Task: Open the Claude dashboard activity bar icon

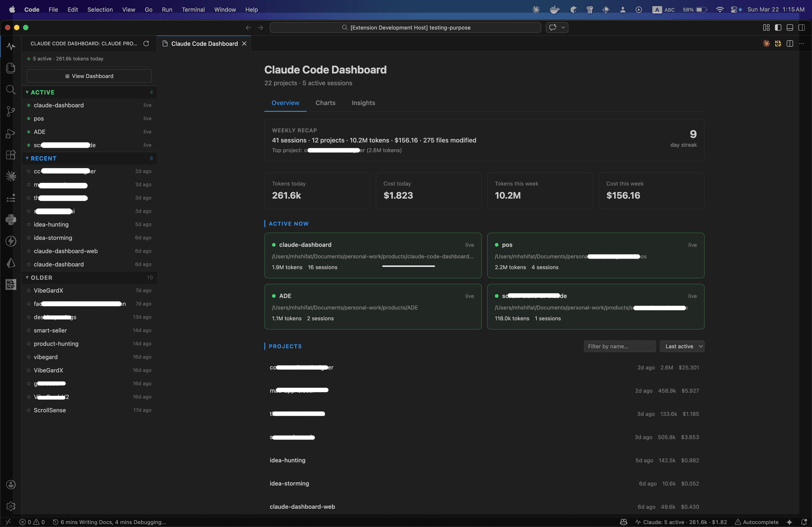Action: (x=11, y=46)
